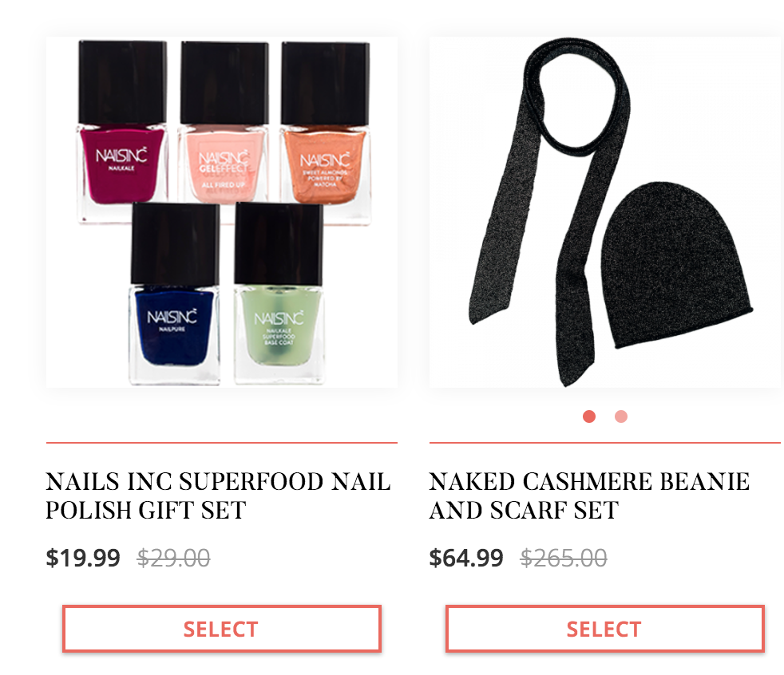Viewport: 784px width, 675px height.
Task: Show the first carousel image dot
Action: click(x=589, y=416)
